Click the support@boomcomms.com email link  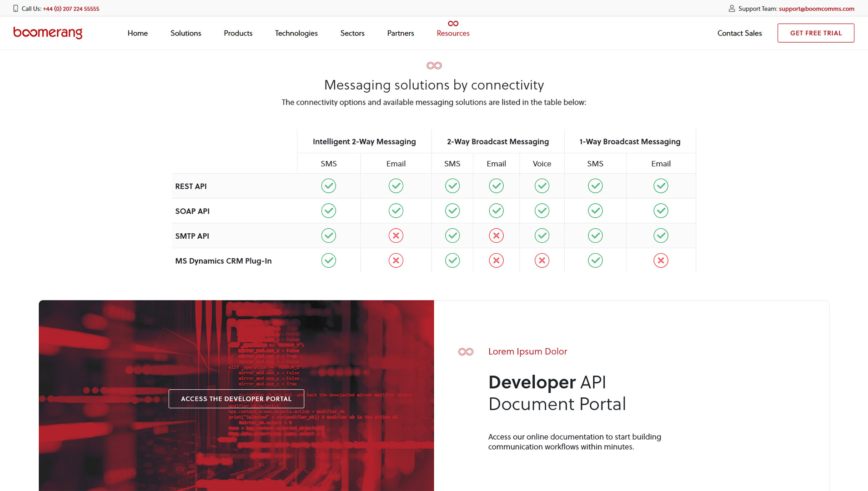tap(816, 9)
